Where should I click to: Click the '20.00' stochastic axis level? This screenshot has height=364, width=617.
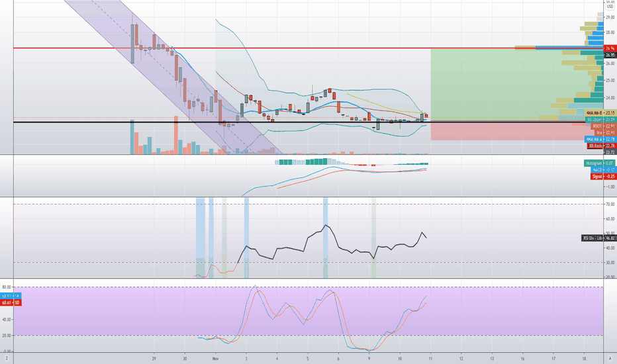coord(7,336)
